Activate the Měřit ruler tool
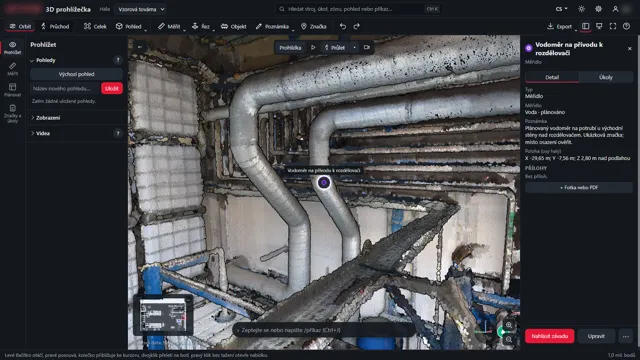This screenshot has width=640, height=360. 169,27
